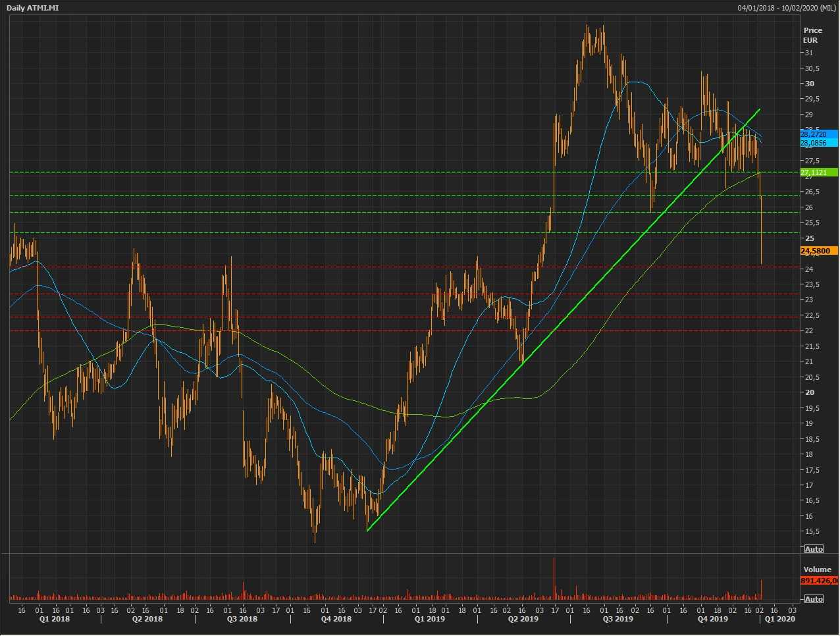
Task: Select Q1 2018 on the time axis
Action: [53, 619]
